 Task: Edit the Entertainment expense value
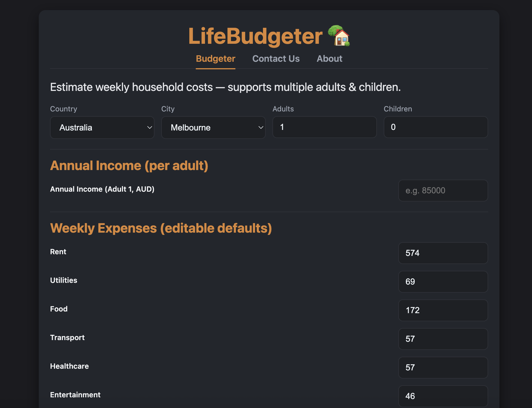click(443, 396)
